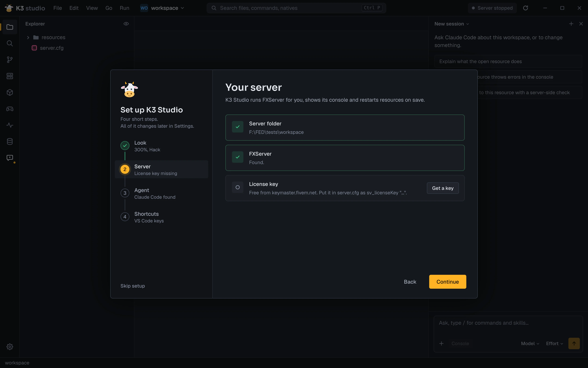Open the View menu
588x368 pixels.
[x=92, y=8]
